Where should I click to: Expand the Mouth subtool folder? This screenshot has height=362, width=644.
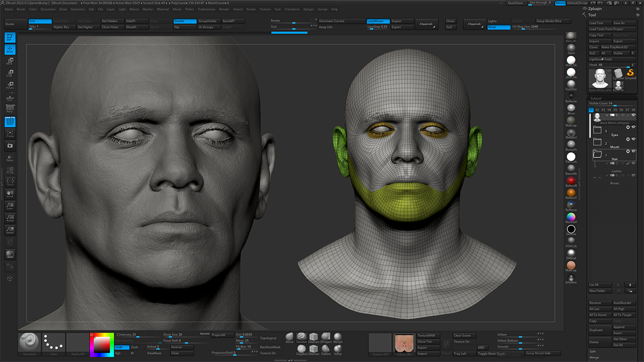[597, 143]
